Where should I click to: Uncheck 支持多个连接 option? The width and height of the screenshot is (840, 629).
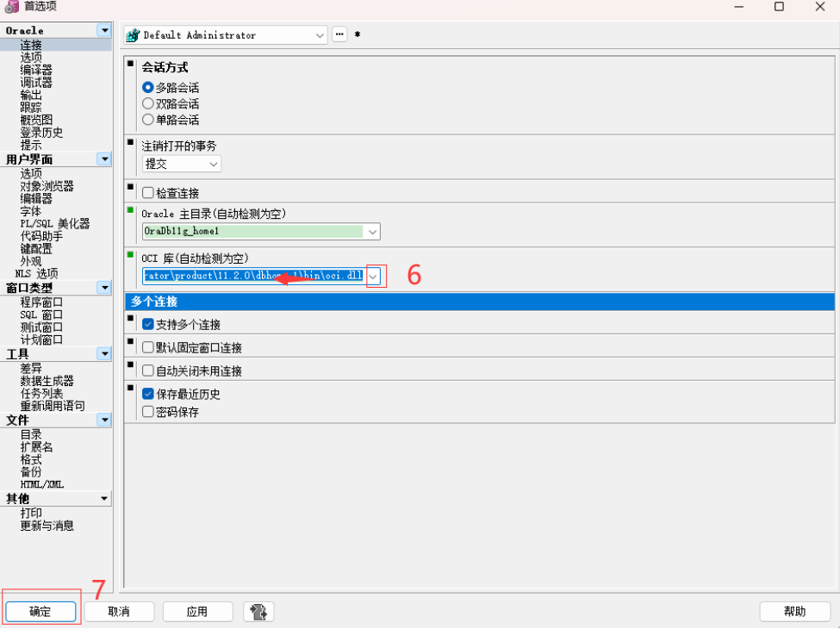pos(148,325)
